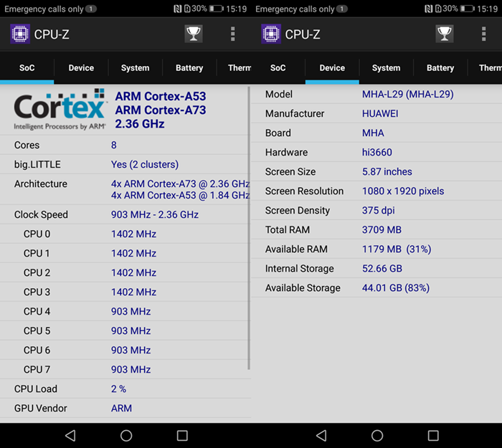Tap battery icon in left status bar
This screenshot has height=448, width=502.
[217, 9]
